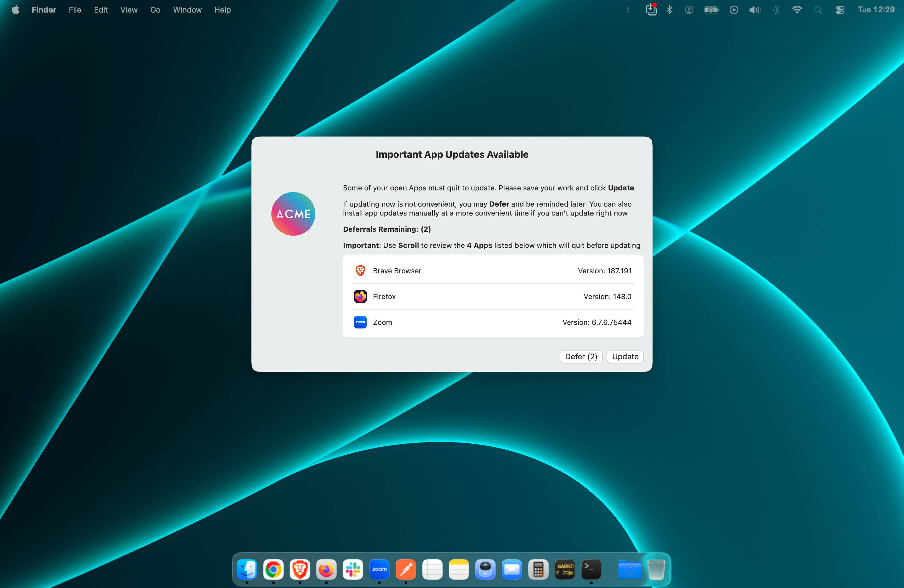Open the Wi-Fi status menu
904x588 pixels.
(x=797, y=10)
